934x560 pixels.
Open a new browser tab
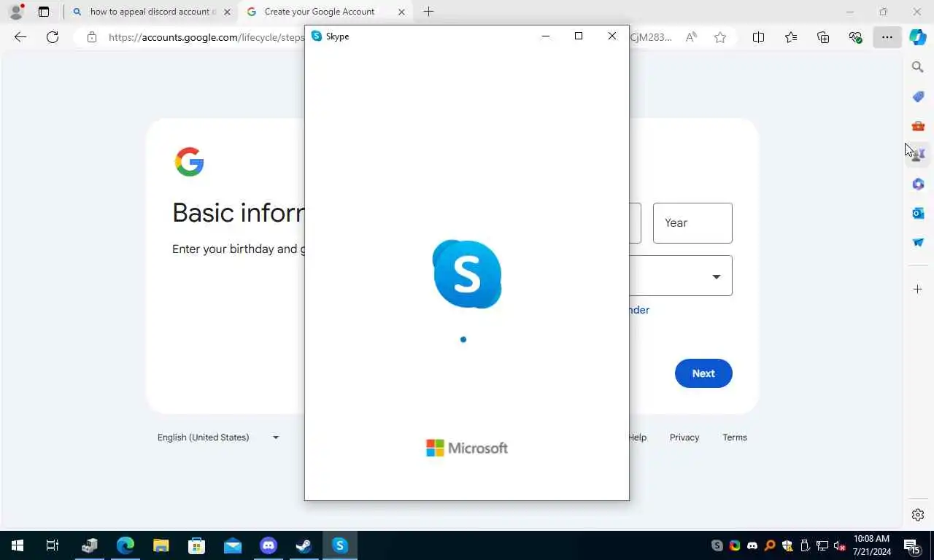[x=428, y=12]
